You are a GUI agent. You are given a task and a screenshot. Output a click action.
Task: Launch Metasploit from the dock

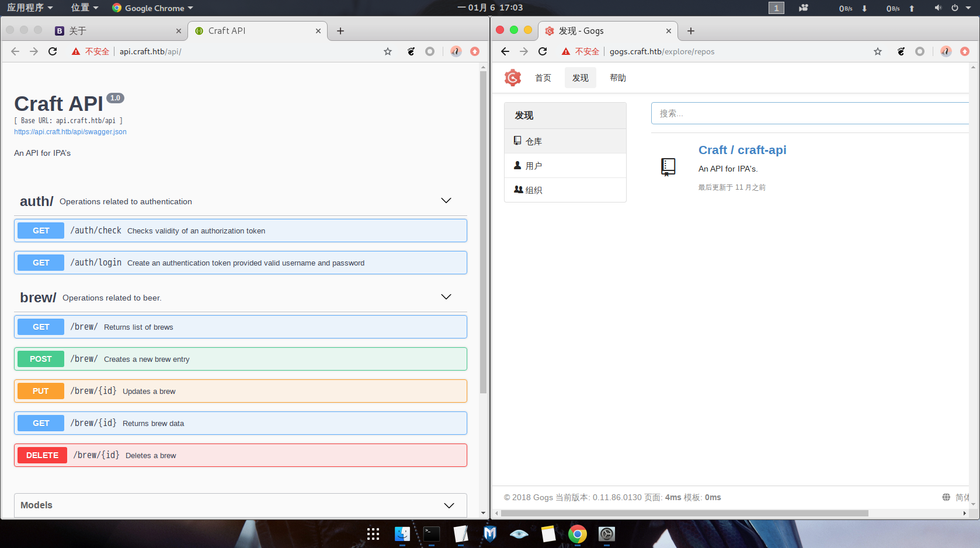pyautogui.click(x=490, y=534)
